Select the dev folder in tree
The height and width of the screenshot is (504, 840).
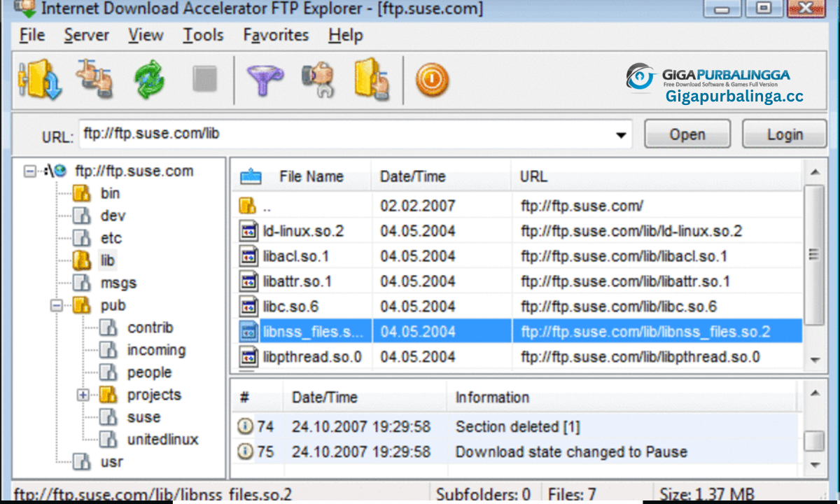pyautogui.click(x=113, y=216)
